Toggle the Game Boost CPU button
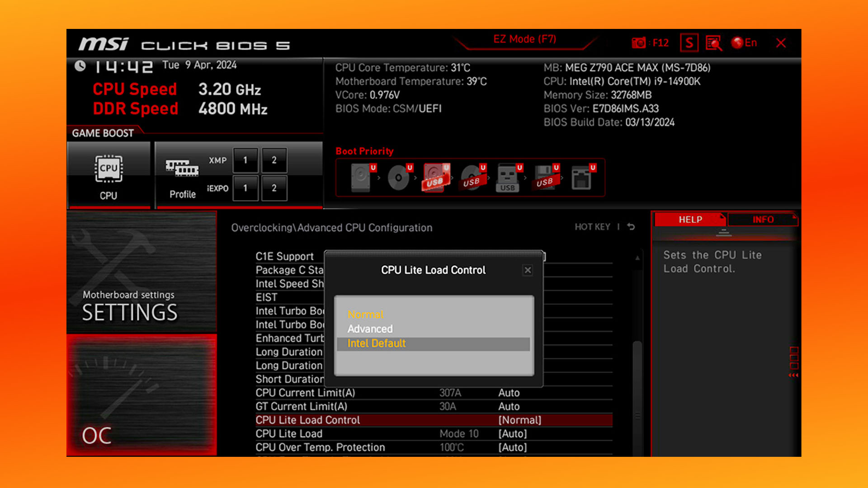This screenshot has width=868, height=488. [108, 175]
